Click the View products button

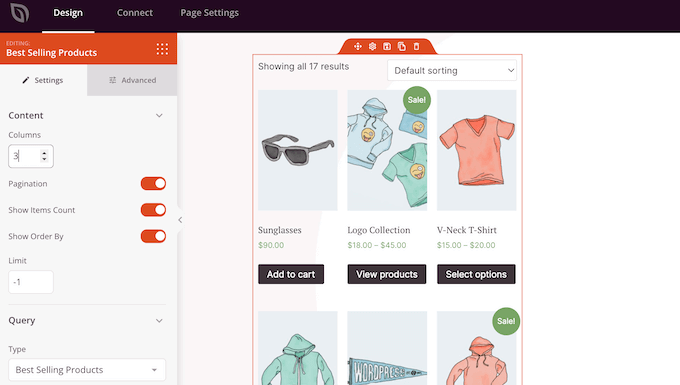387,274
